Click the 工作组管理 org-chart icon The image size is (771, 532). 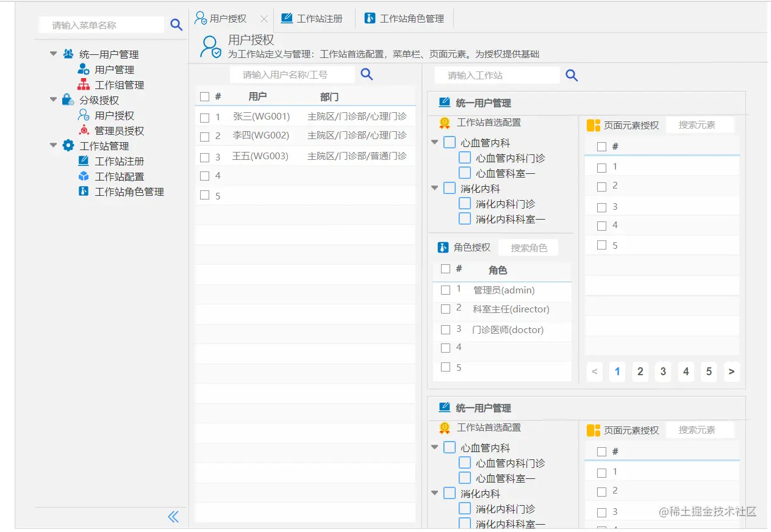click(84, 85)
